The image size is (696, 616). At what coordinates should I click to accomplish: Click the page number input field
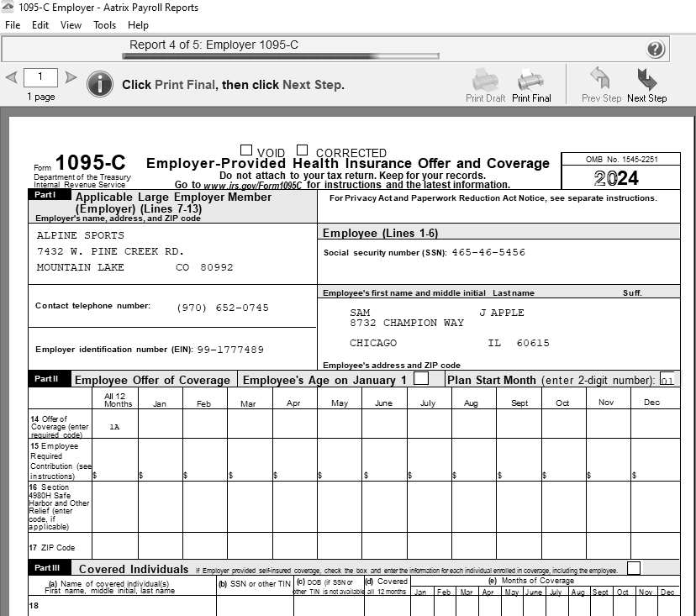coord(40,77)
